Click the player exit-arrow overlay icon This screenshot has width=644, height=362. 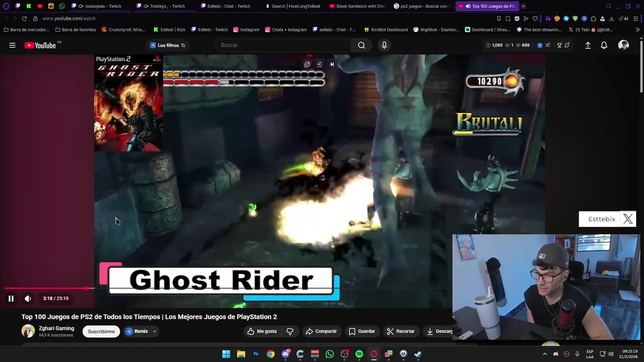point(319,64)
